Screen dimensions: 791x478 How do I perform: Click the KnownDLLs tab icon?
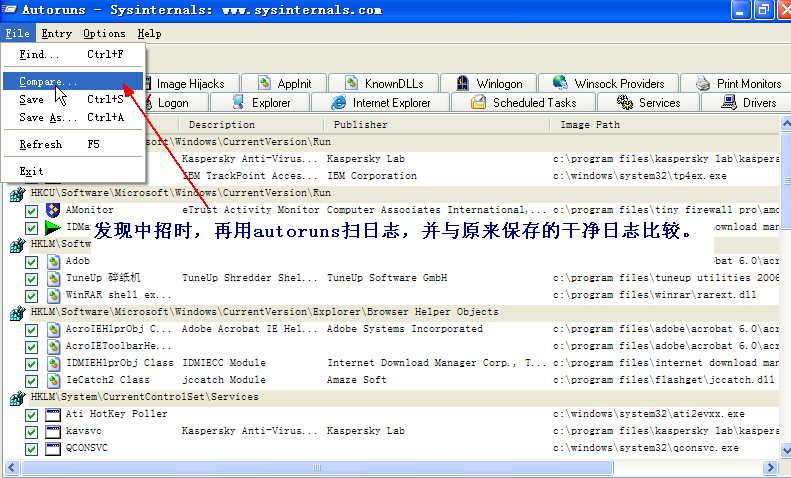[352, 83]
